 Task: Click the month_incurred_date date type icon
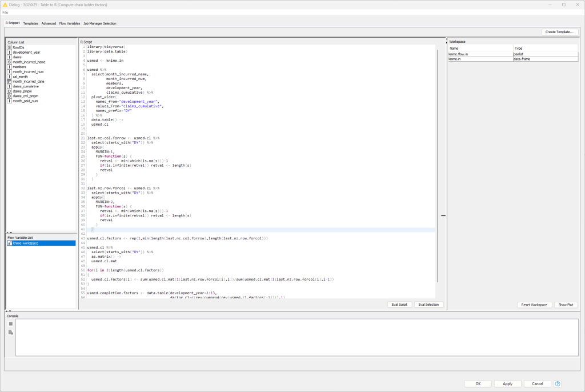pyautogui.click(x=9, y=82)
